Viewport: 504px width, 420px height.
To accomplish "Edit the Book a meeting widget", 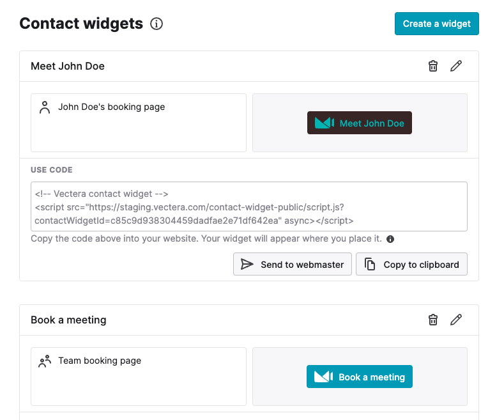I will [x=456, y=320].
